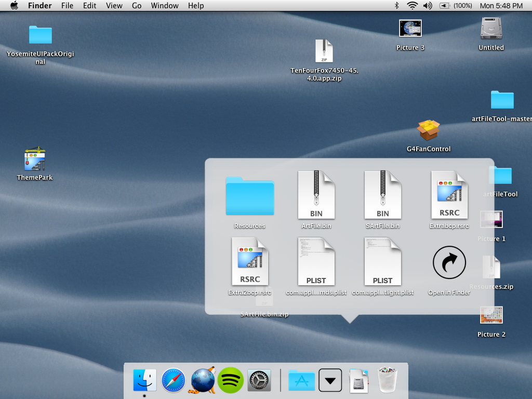This screenshot has height=399, width=532.
Task: Select YosemiteUIPackOriginal folder on desktop
Action: [x=41, y=35]
